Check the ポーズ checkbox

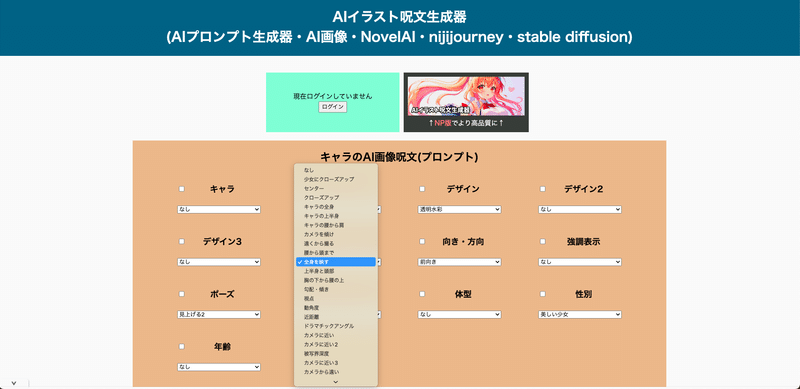182,294
